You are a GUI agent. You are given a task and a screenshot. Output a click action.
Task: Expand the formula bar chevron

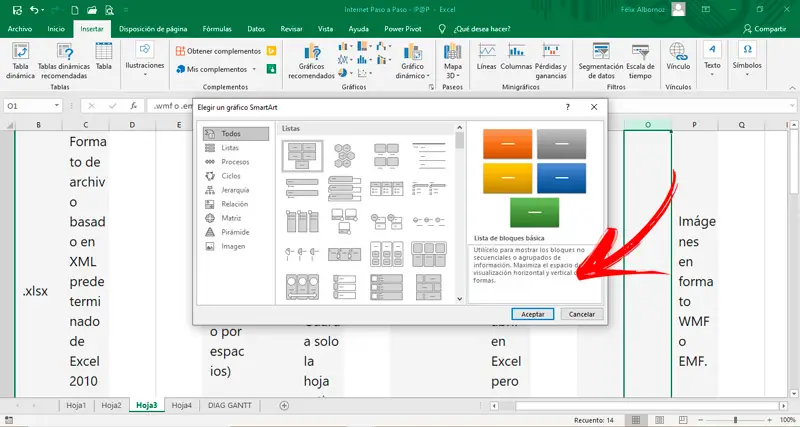coord(791,106)
